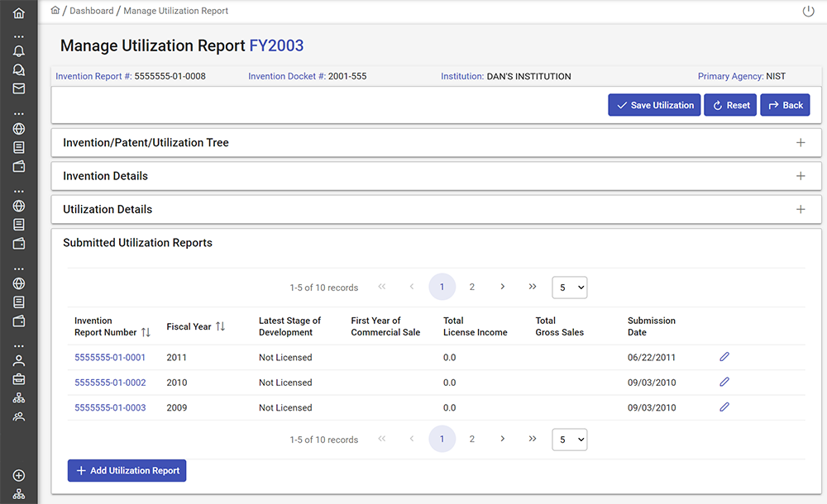Click the Add Utilization Report button
The height and width of the screenshot is (504, 827).
point(127,470)
